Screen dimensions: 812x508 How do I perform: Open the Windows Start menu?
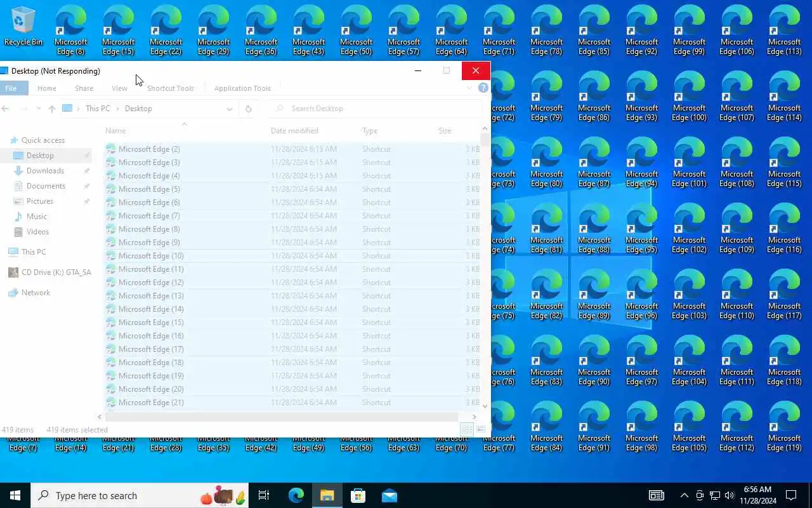pos(15,495)
